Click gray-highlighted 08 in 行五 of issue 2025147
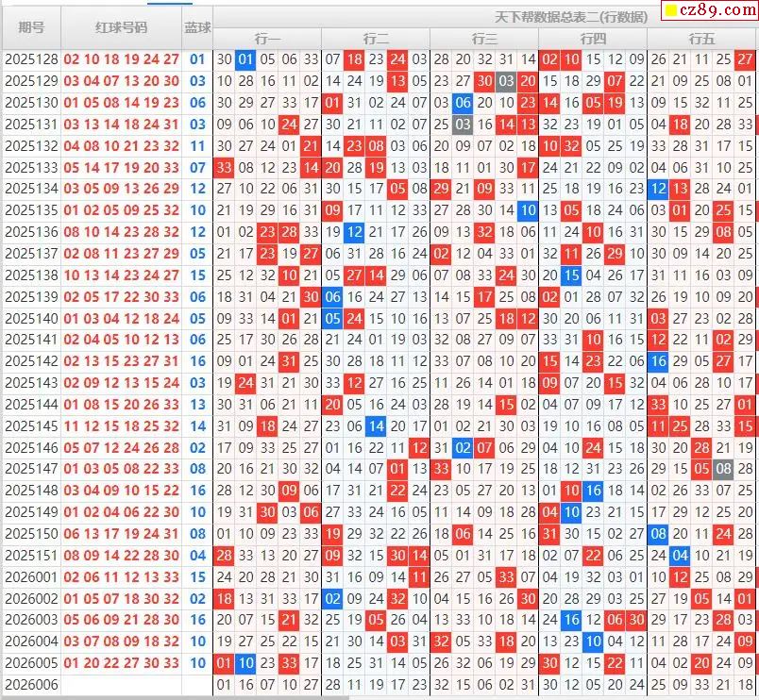This screenshot has width=759, height=700. pos(723,469)
